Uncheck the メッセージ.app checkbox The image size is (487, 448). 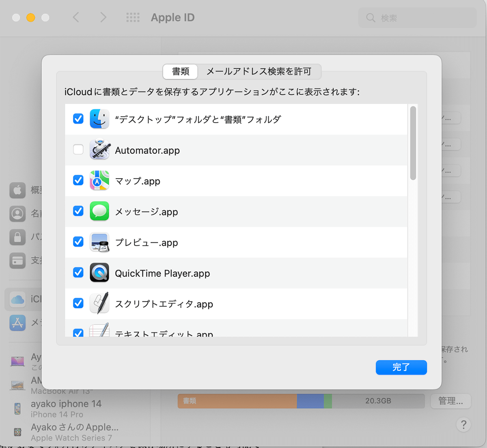click(x=78, y=211)
